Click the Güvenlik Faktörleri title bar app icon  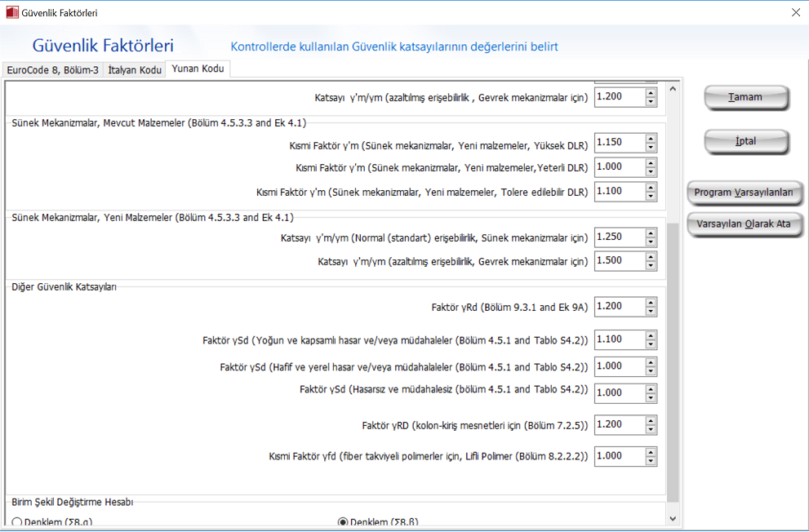pyautogui.click(x=11, y=12)
